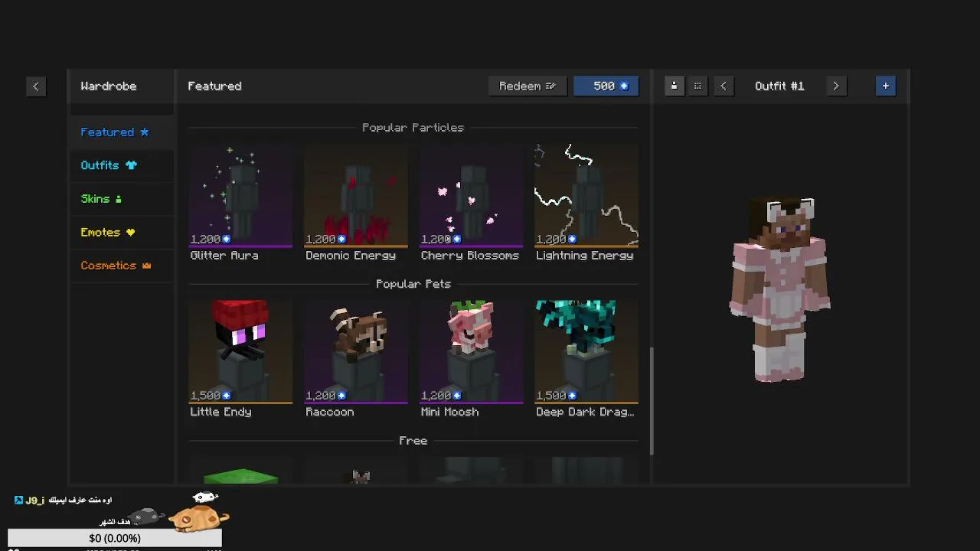980x551 pixels.
Task: Click the 1,500 price on Little Endy
Action: [x=210, y=396]
